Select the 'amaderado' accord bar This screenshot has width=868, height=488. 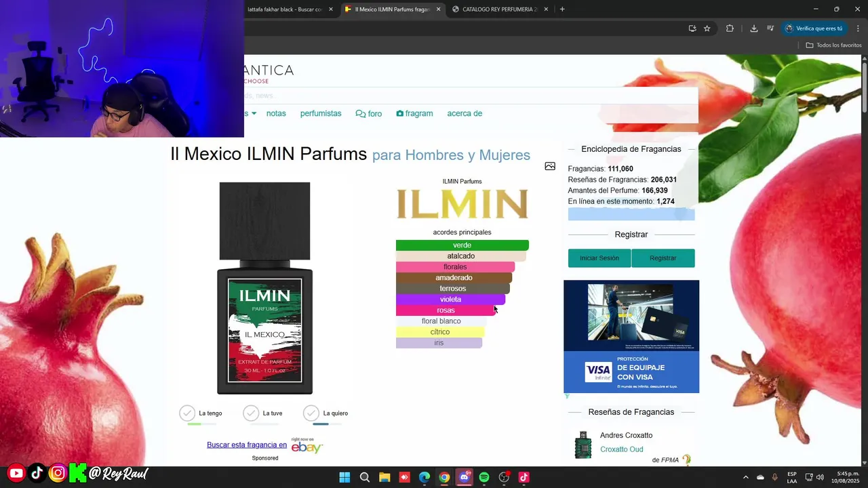click(x=454, y=278)
